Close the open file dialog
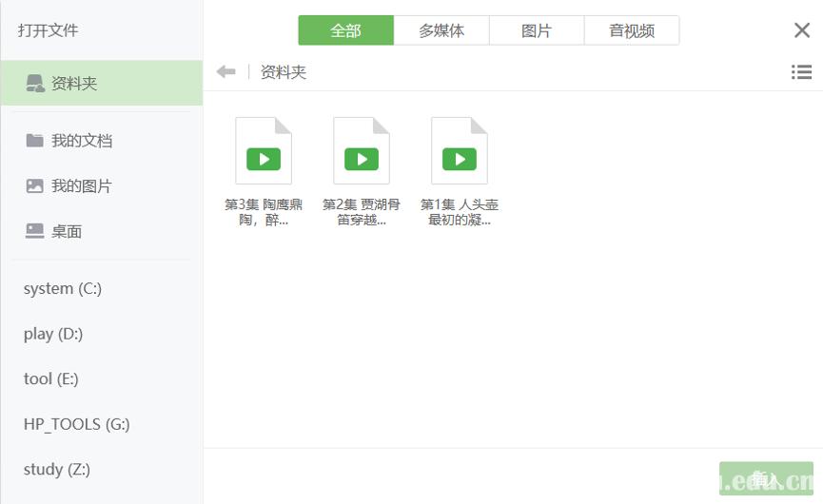 802,30
